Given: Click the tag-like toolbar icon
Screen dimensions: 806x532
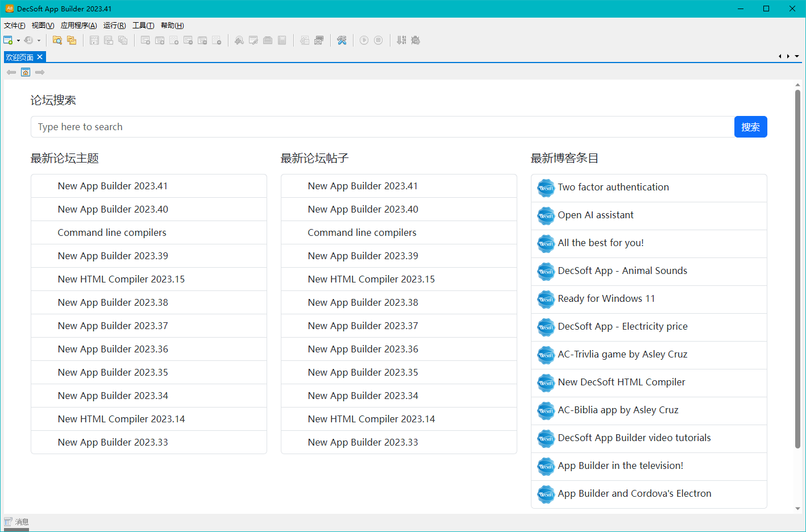Looking at the screenshot, I should pos(305,40).
